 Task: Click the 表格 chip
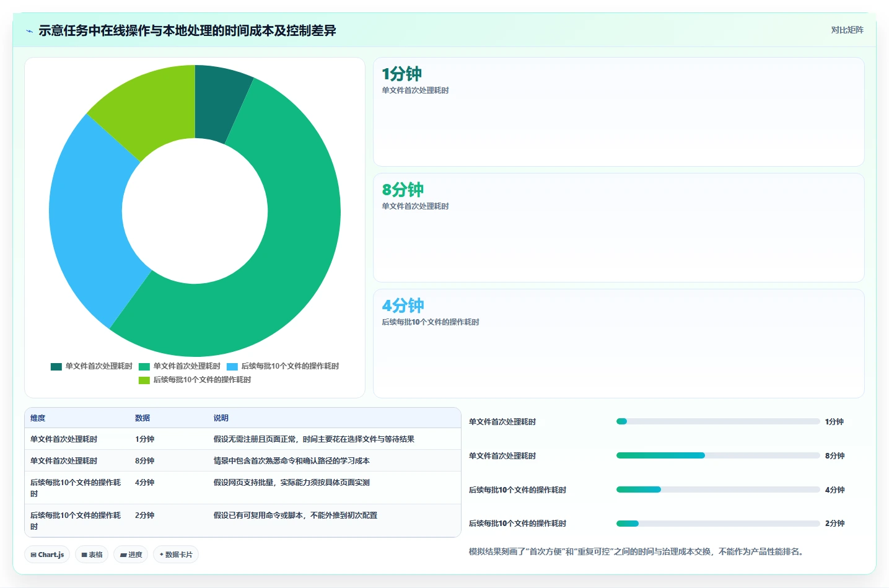click(92, 555)
